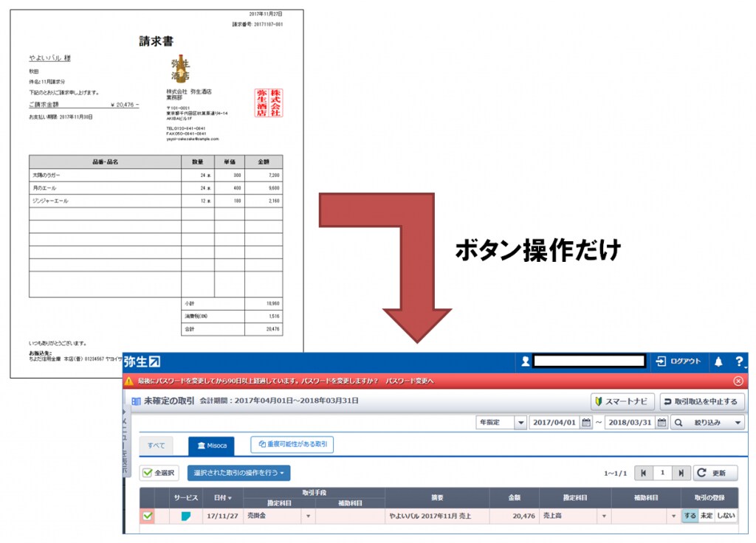Click 月のエール row on invoice
Viewport: 756px width, 543px height.
pos(156,188)
